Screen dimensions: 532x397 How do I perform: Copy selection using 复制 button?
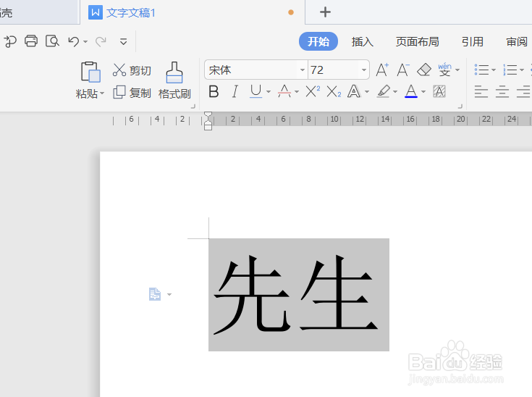[x=132, y=93]
